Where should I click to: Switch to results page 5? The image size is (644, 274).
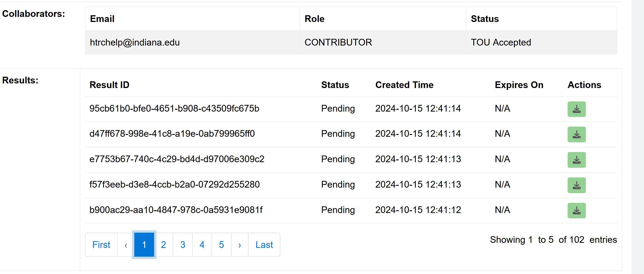[x=221, y=245]
